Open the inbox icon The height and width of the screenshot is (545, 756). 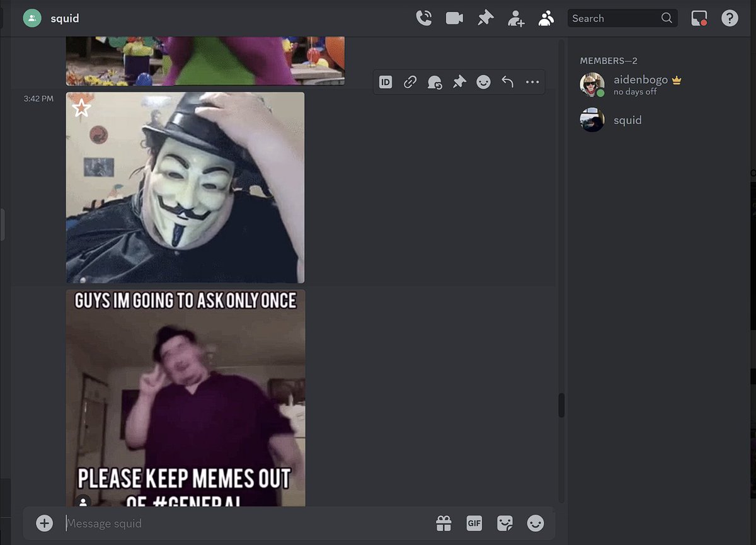coord(699,18)
